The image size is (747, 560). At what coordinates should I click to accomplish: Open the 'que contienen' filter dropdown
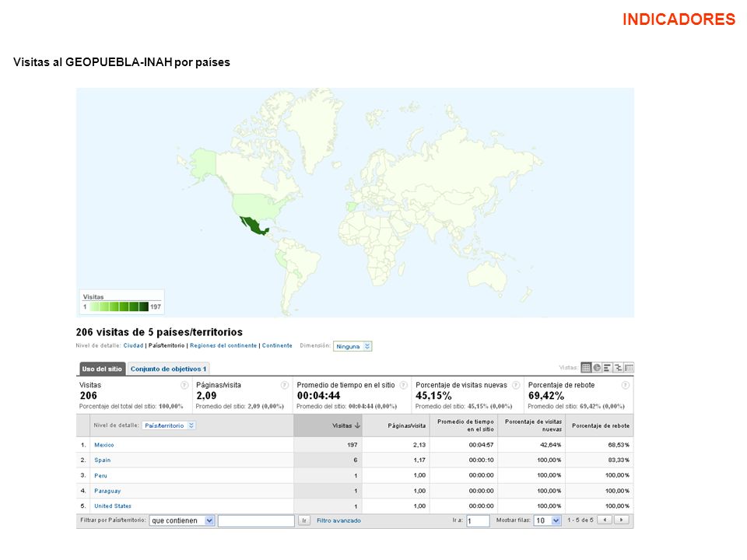182,520
